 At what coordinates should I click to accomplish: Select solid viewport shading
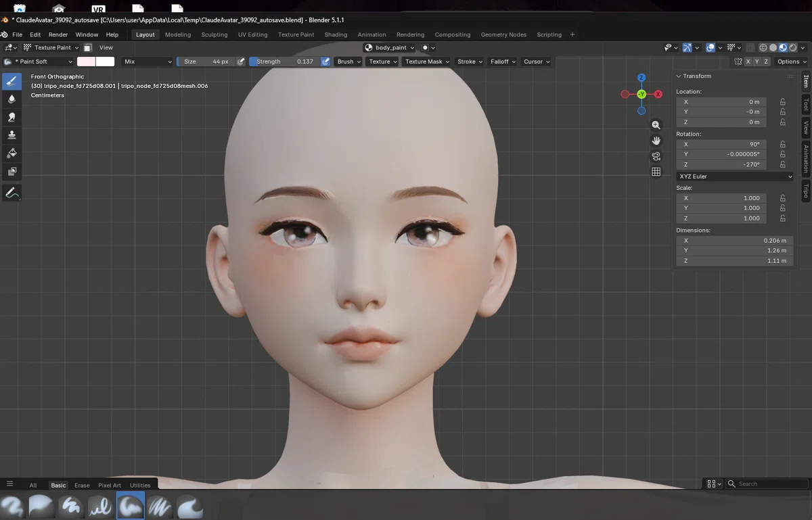pyautogui.click(x=773, y=48)
